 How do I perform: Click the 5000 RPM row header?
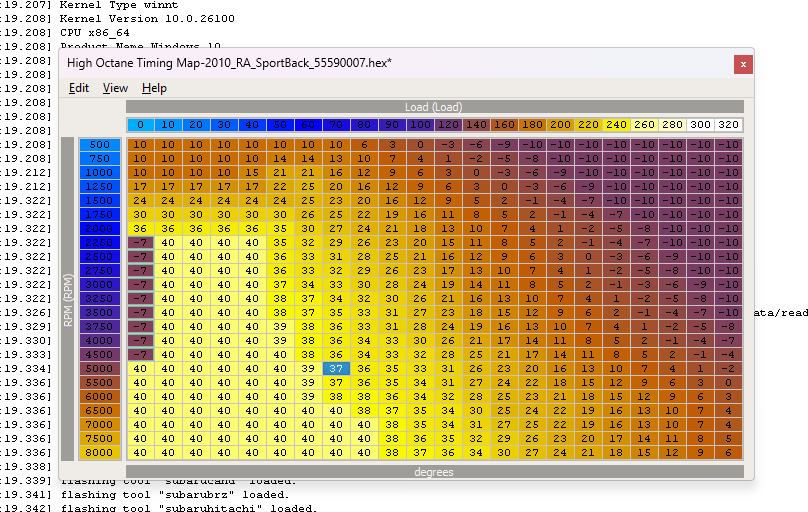coord(100,368)
